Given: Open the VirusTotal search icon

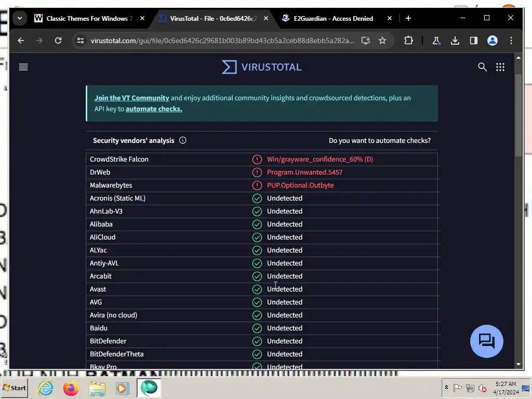Looking at the screenshot, I should [x=482, y=67].
